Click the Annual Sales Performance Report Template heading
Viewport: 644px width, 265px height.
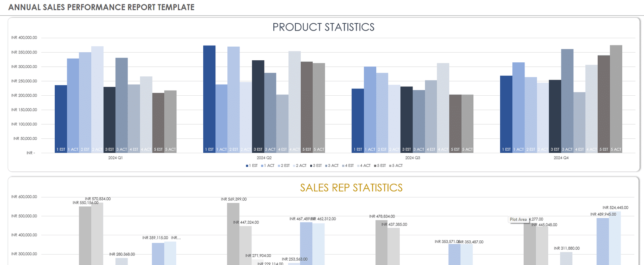coord(101,7)
